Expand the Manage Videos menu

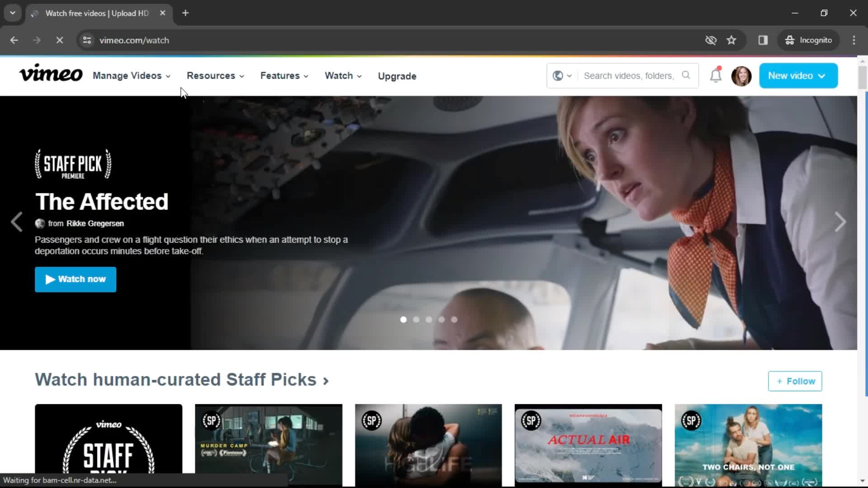(132, 76)
